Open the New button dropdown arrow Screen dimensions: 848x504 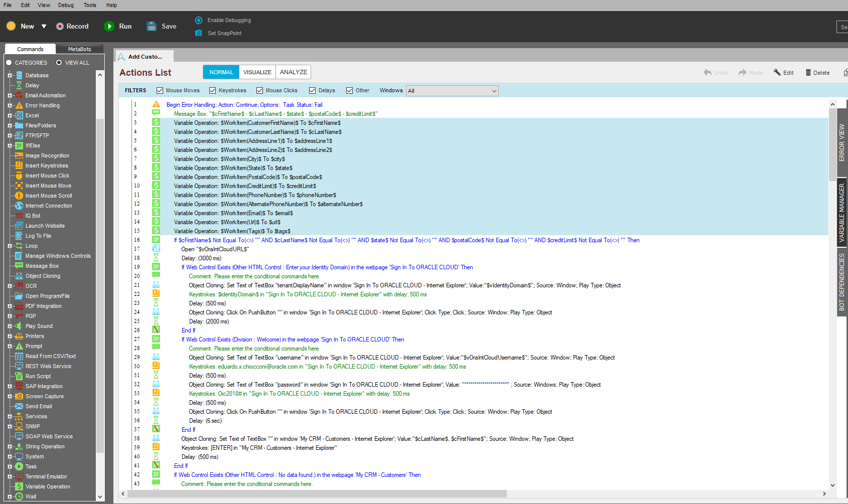point(44,27)
